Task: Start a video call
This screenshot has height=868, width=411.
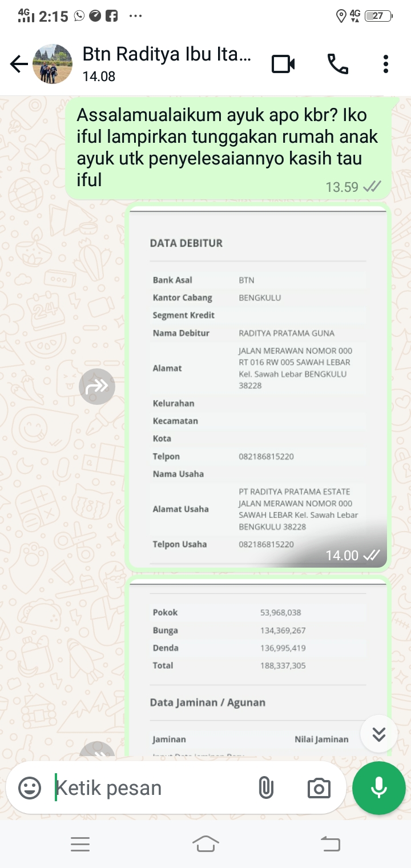Action: (283, 65)
